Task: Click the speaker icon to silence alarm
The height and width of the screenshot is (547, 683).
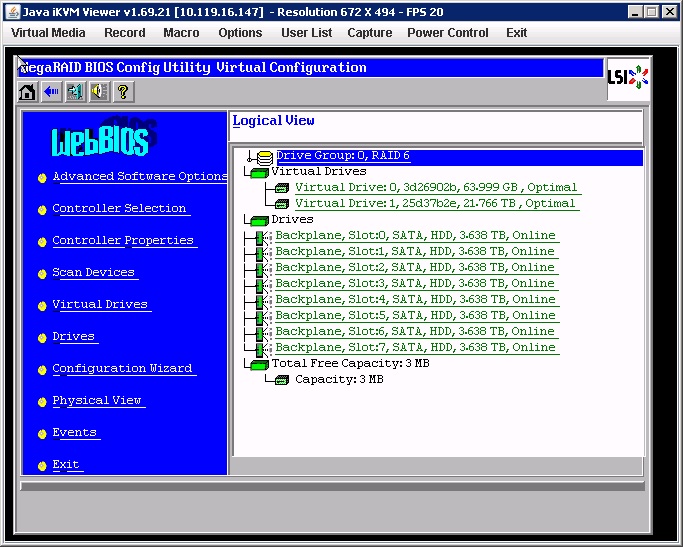Action: coord(99,92)
